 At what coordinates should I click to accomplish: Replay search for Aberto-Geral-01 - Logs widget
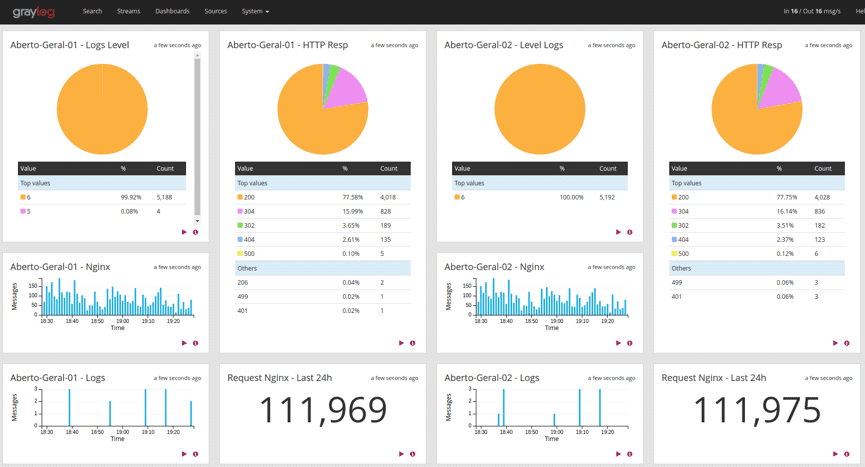pos(184,454)
